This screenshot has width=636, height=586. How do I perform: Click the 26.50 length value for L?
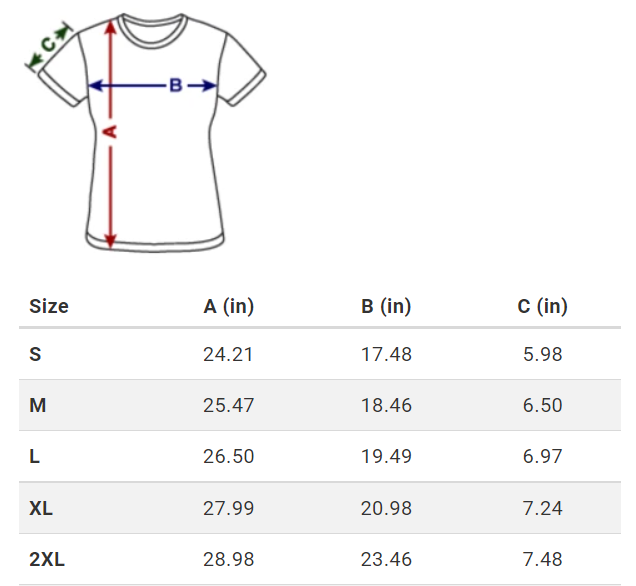228,457
